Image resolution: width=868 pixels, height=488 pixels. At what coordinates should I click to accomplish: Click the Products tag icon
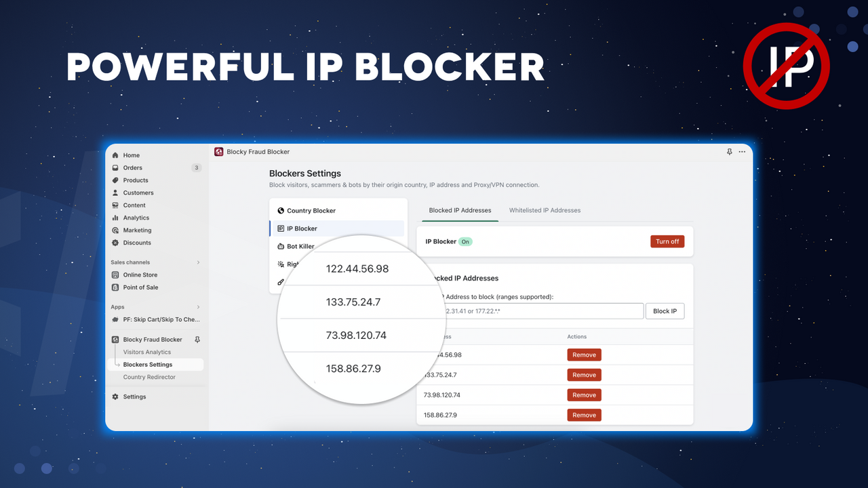[115, 180]
